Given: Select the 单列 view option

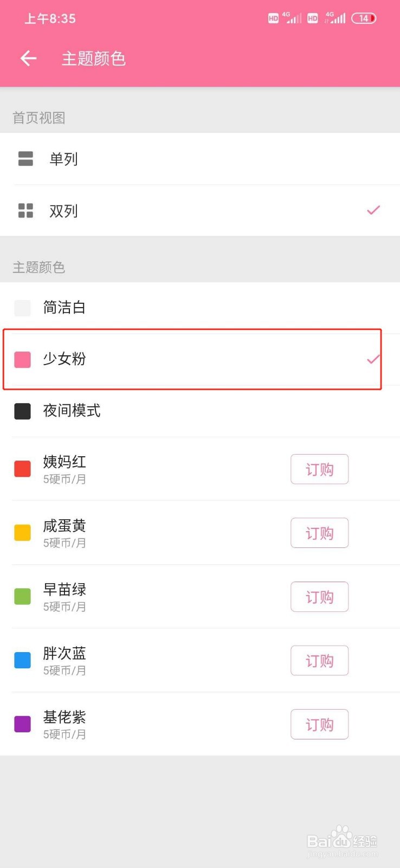Looking at the screenshot, I should point(200,158).
